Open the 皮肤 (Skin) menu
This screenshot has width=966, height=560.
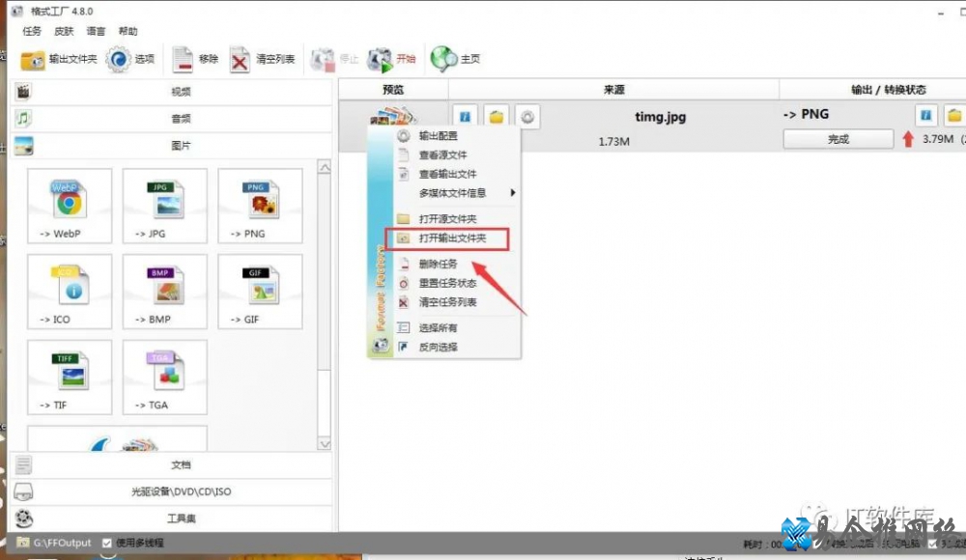coord(64,31)
